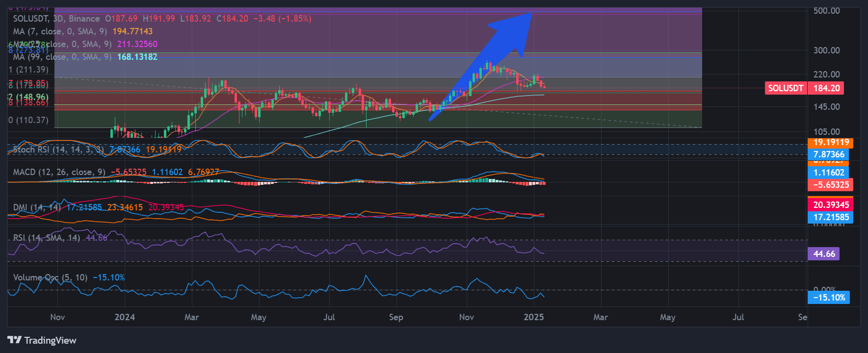Select the SOLUSDT, 3D, Binance chart title
This screenshot has height=353, width=868.
[x=56, y=19]
